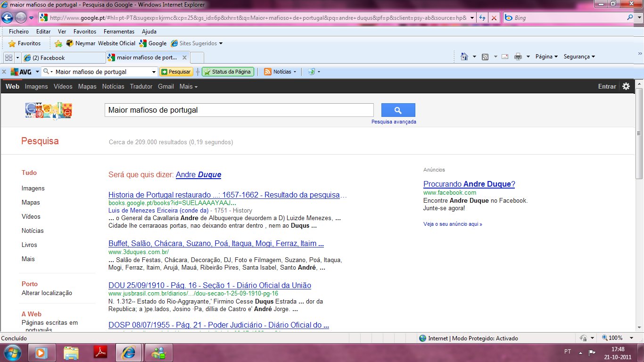Click the IE forward navigation arrow
The height and width of the screenshot is (362, 644).
pos(21,18)
